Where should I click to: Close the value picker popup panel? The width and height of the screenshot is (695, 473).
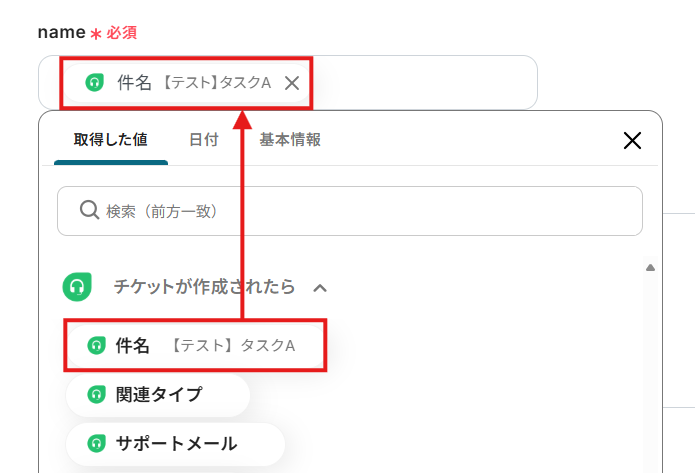(632, 140)
